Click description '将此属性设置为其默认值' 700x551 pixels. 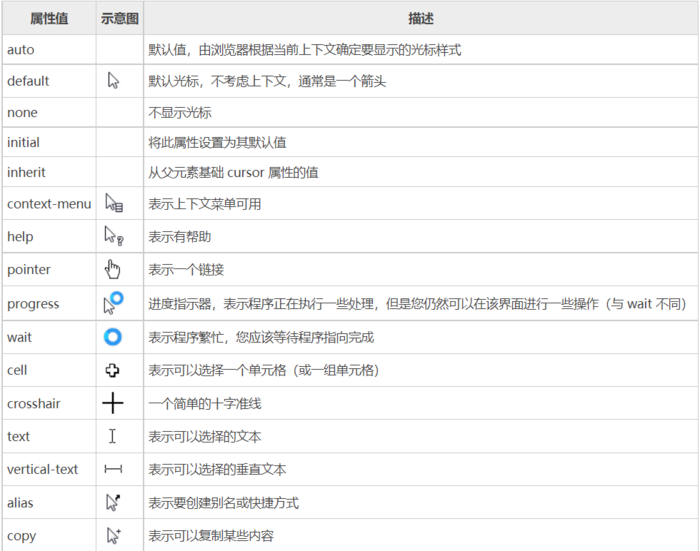pyautogui.click(x=217, y=142)
